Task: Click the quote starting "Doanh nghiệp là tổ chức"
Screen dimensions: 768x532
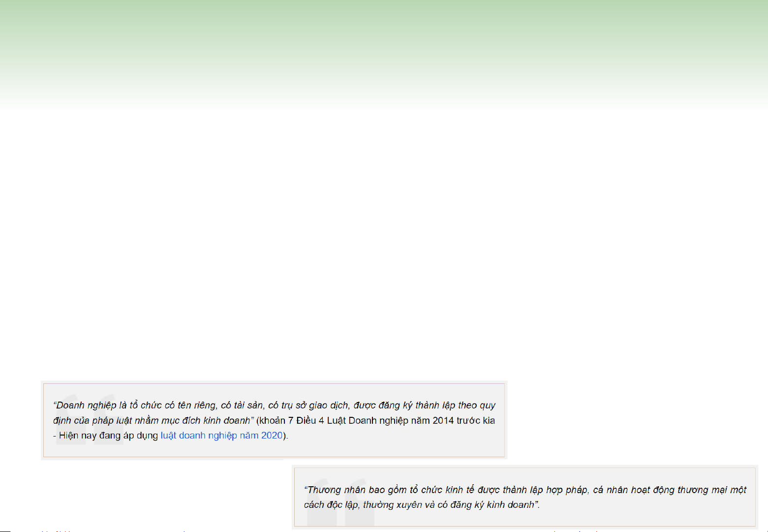Action: pos(274,420)
